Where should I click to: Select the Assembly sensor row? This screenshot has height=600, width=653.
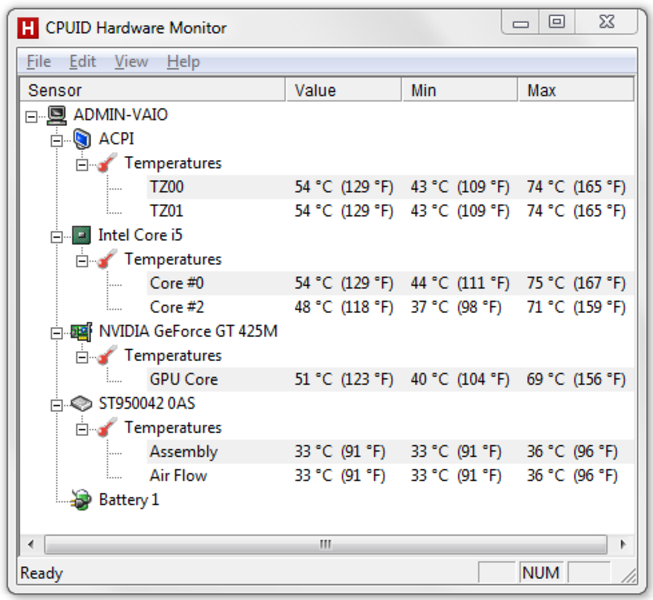[x=390, y=452]
